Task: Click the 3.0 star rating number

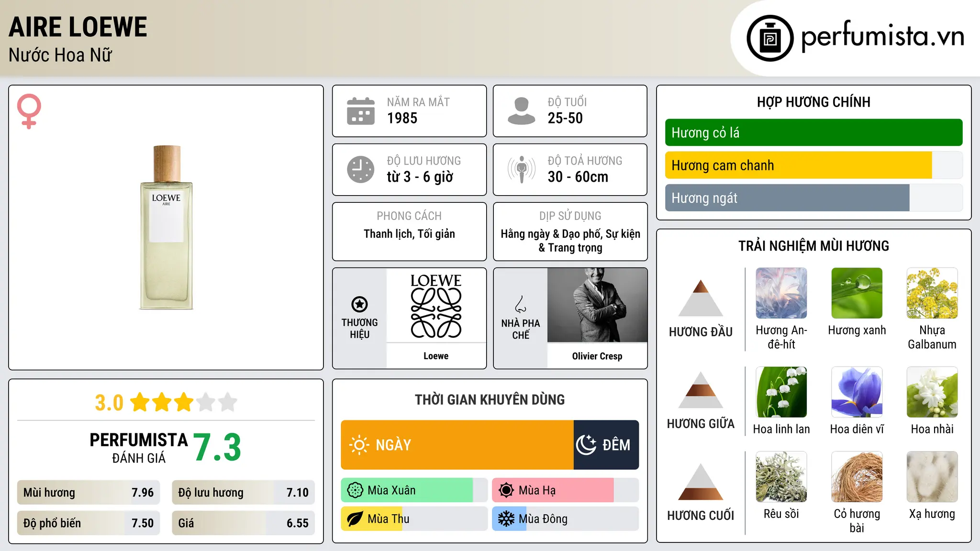Action: pyautogui.click(x=109, y=403)
